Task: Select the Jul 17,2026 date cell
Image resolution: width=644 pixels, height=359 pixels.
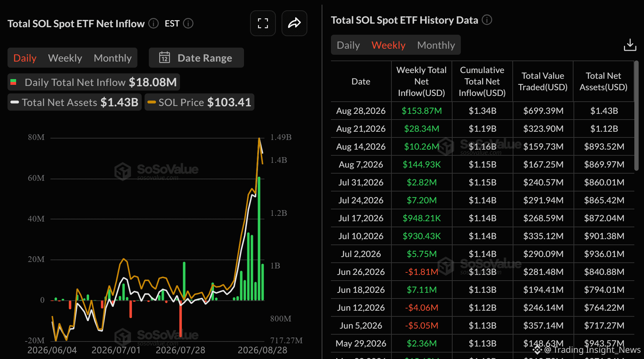Action: (361, 218)
